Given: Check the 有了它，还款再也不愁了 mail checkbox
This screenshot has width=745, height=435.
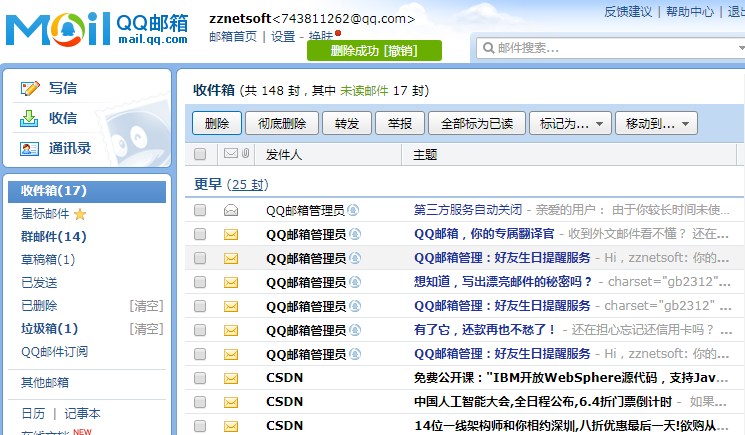Looking at the screenshot, I should [x=200, y=331].
